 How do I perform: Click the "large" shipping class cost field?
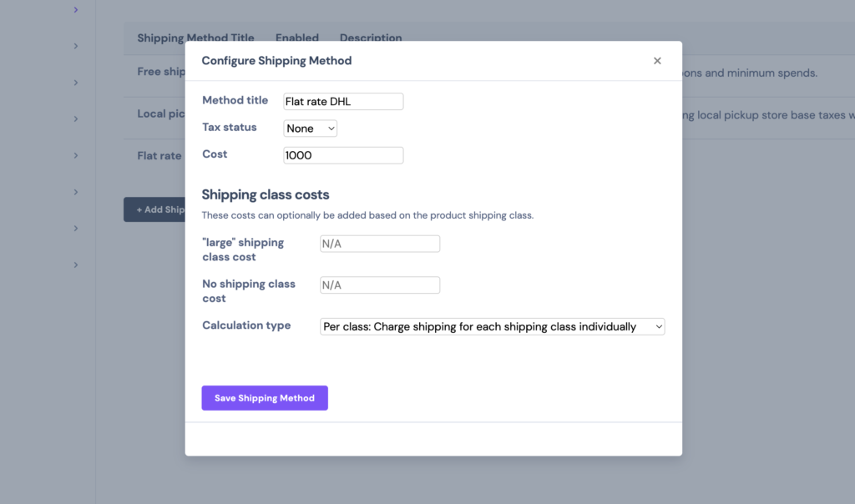[380, 244]
